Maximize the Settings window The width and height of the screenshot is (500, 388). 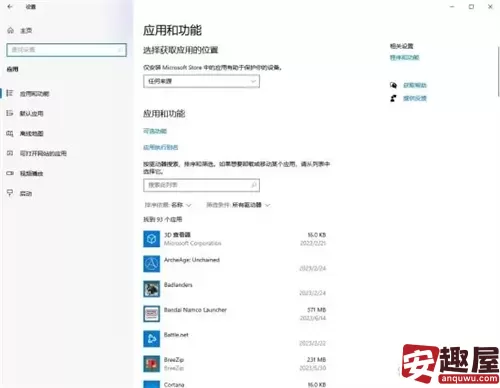(471, 7)
